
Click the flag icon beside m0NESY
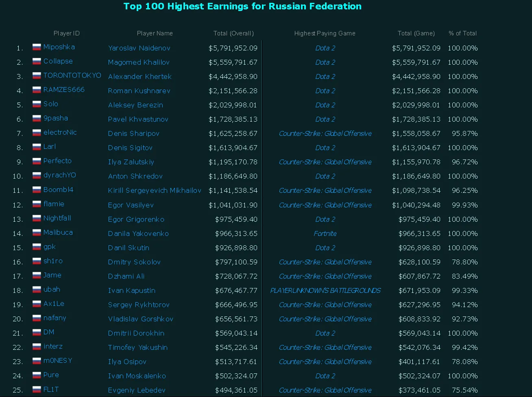pos(37,361)
